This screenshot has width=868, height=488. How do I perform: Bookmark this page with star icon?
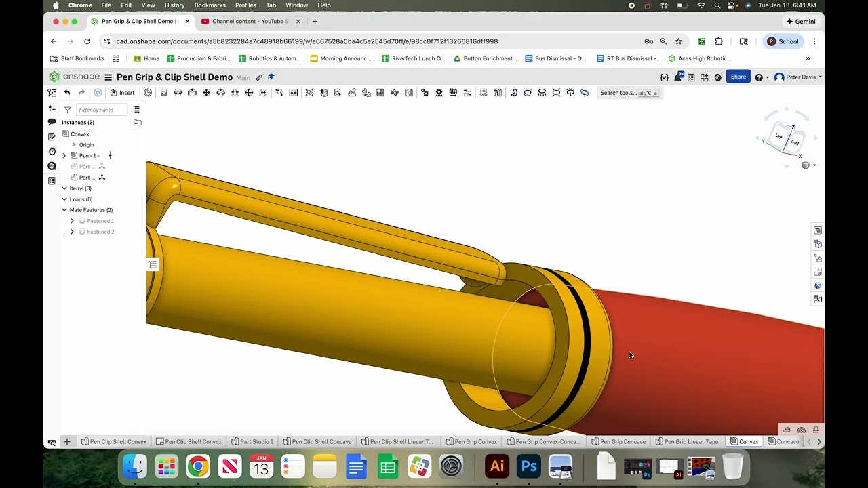click(678, 41)
